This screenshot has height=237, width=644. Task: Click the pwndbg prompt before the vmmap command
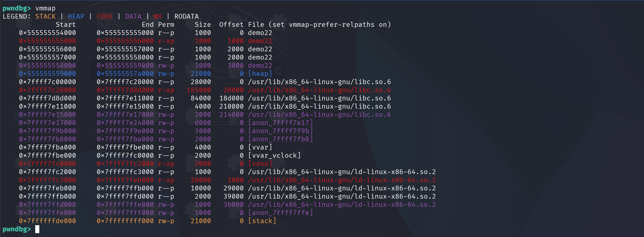(x=17, y=8)
